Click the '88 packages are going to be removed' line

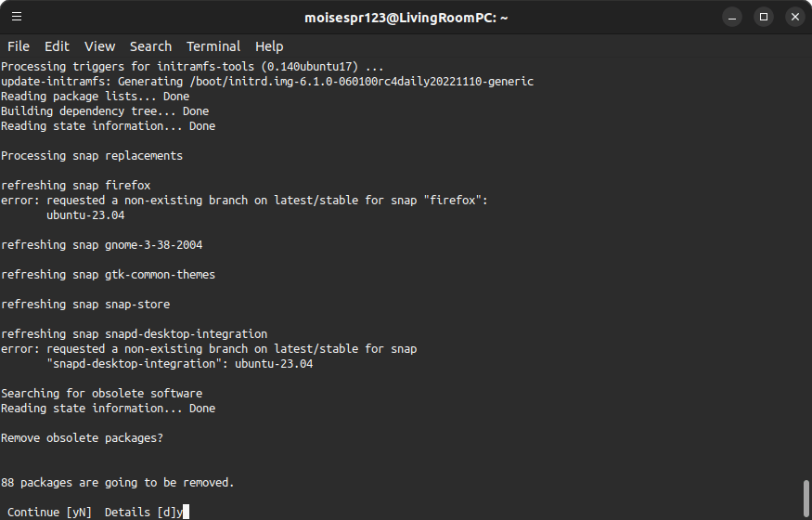pyautogui.click(x=118, y=483)
